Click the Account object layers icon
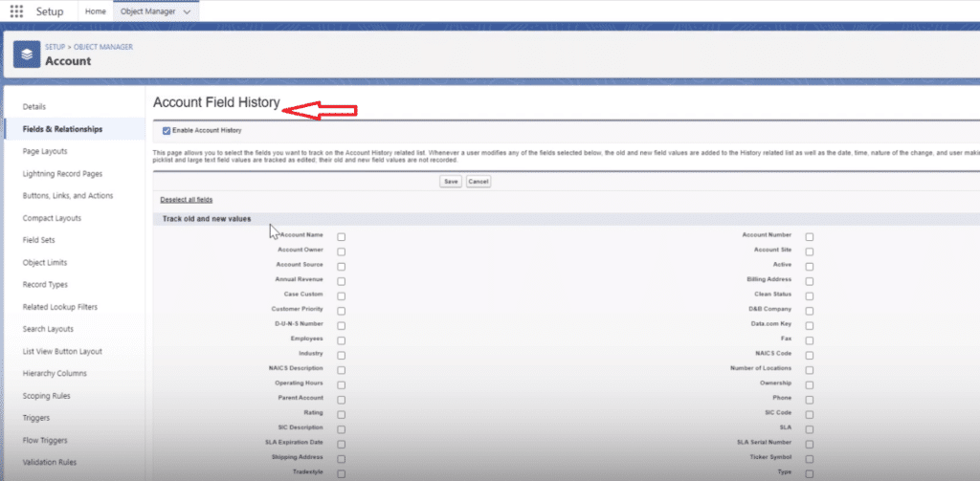 click(27, 55)
